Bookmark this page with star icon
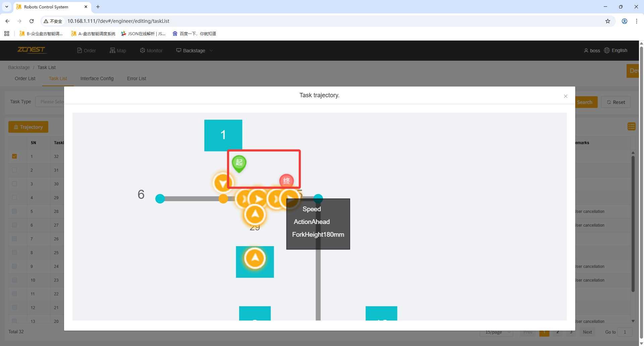Image resolution: width=644 pixels, height=346 pixels. coord(608,21)
